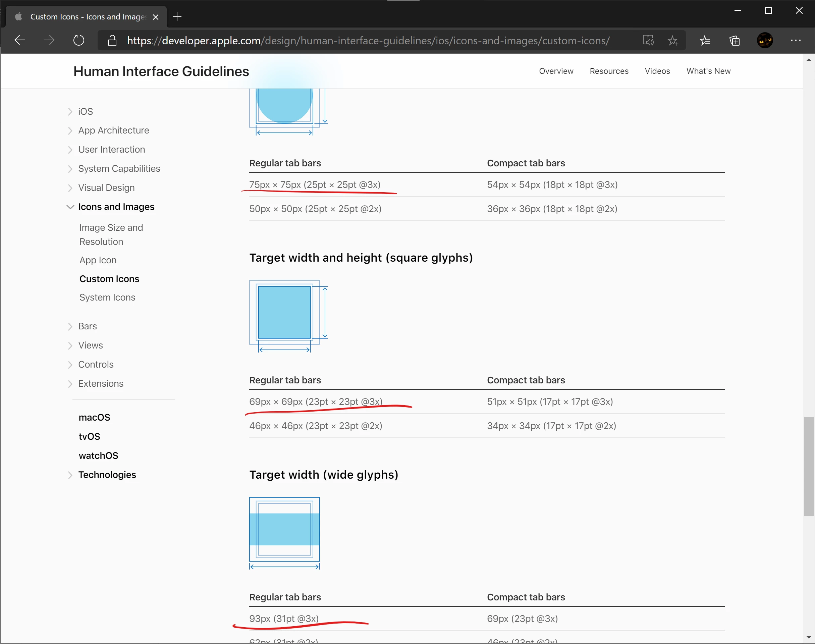Click the address bar URL field
This screenshot has width=815, height=644.
[x=368, y=40]
